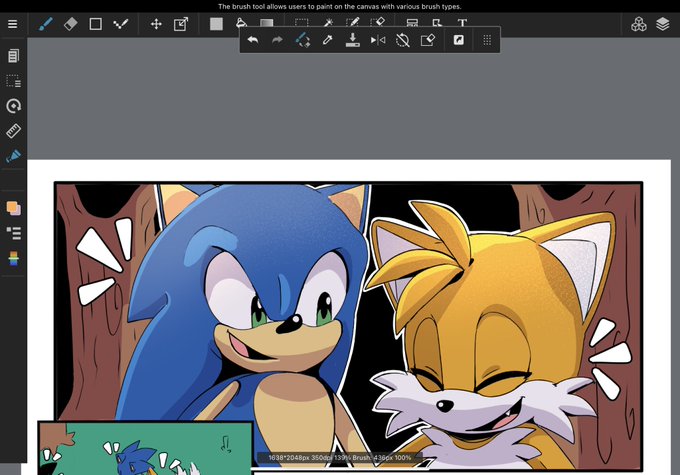Select the Move tool
680x475 pixels.
[x=156, y=24]
